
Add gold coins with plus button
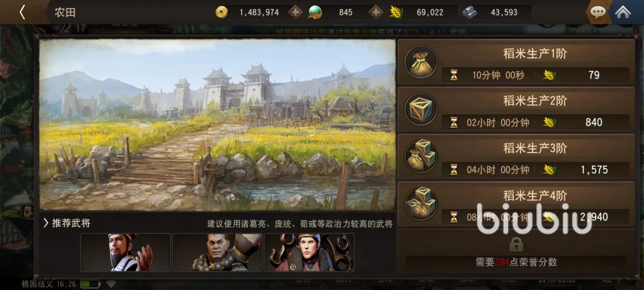(295, 12)
